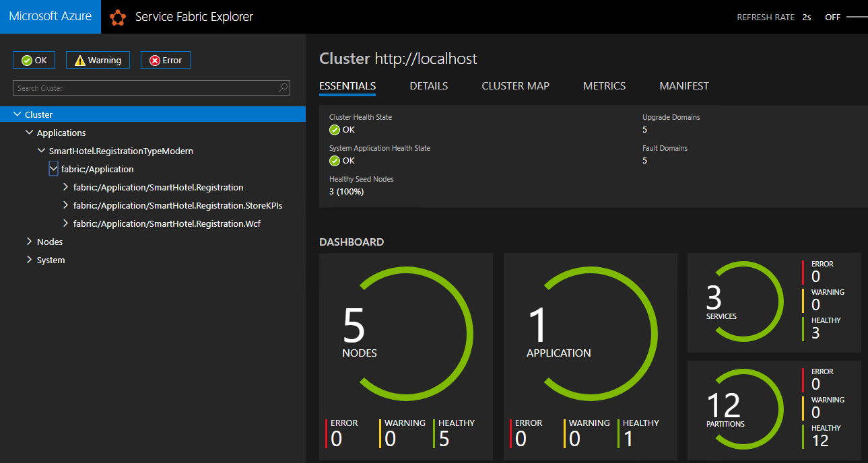This screenshot has height=463, width=868.
Task: Click the 5 Nodes dashboard ring
Action: 405,332
